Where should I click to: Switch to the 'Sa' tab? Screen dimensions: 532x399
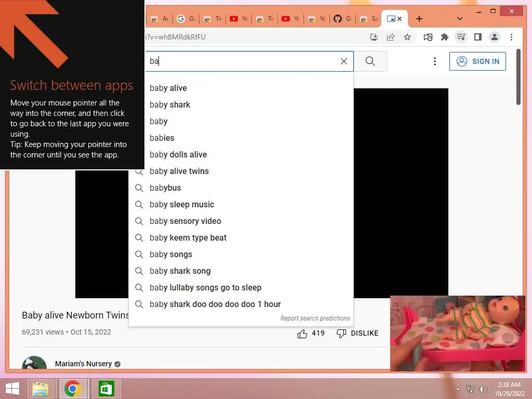369,19
